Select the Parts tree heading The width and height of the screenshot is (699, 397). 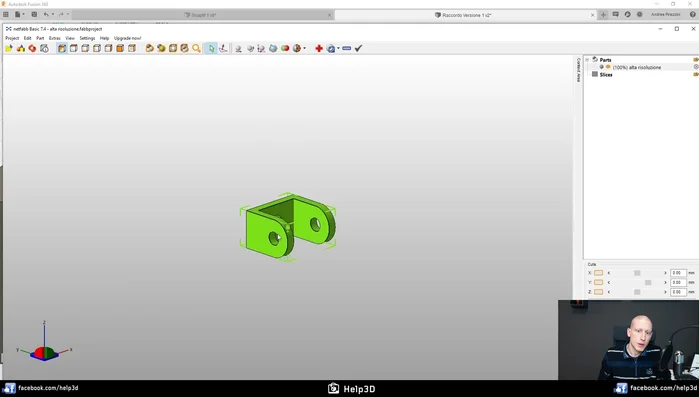tap(605, 60)
